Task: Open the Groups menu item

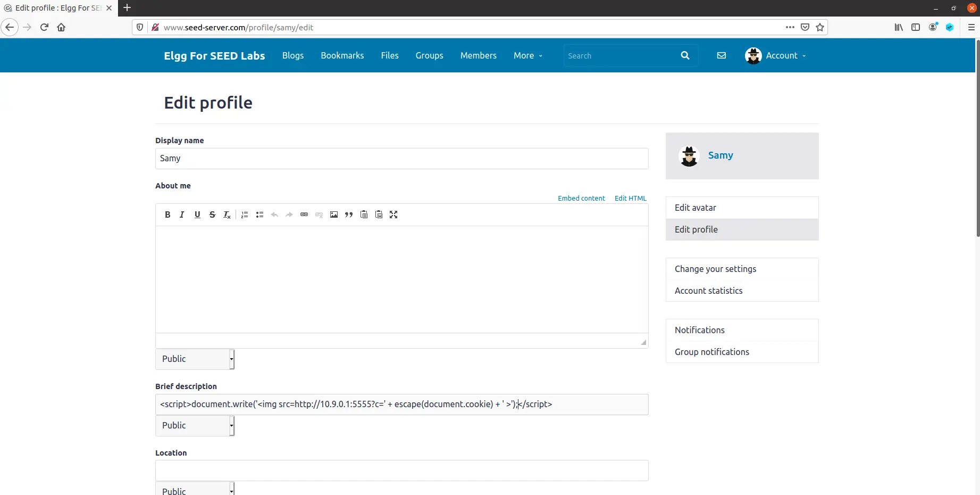Action: tap(430, 55)
